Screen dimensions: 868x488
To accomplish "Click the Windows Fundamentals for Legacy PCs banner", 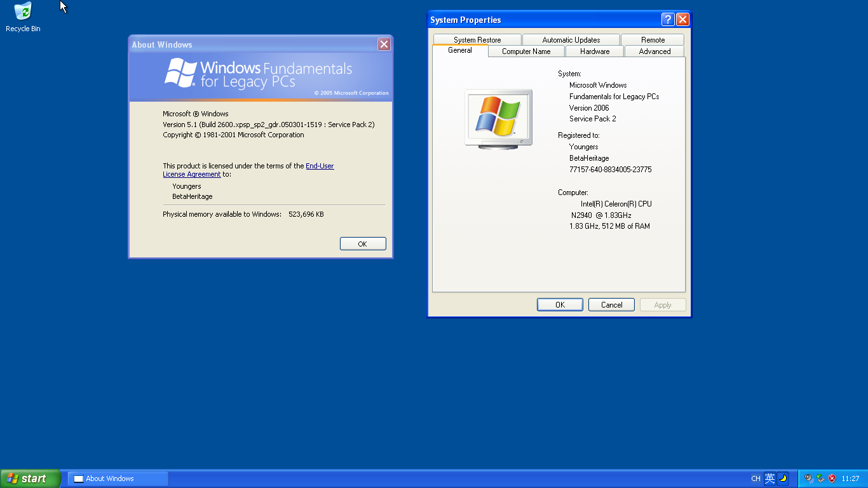I will (x=261, y=76).
